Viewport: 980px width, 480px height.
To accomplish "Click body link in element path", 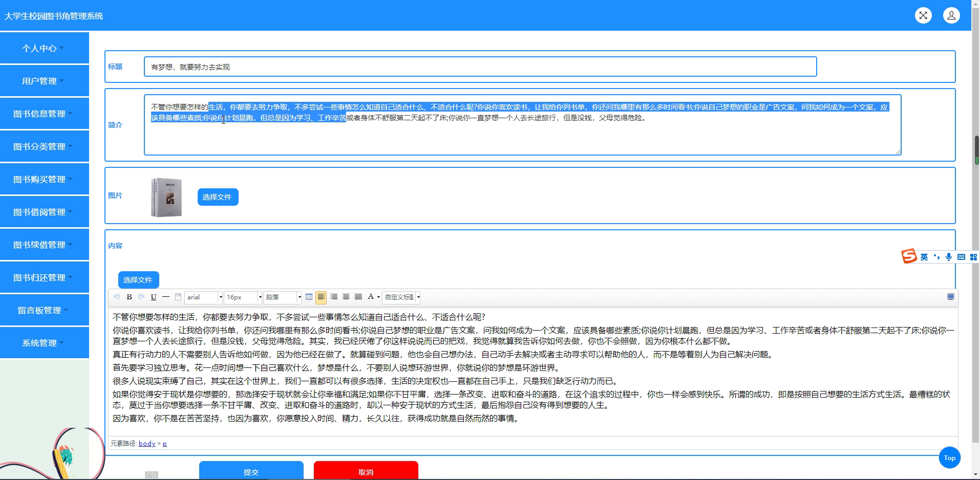I will pyautogui.click(x=147, y=444).
